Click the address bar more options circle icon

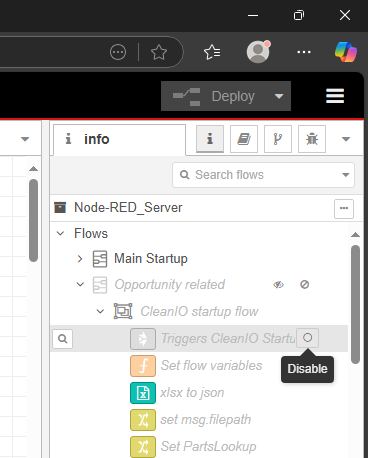118,52
